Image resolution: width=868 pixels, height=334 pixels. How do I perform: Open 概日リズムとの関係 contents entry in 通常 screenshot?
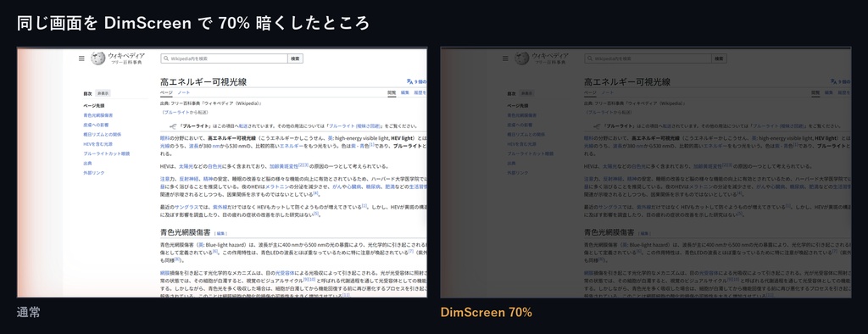coord(103,135)
